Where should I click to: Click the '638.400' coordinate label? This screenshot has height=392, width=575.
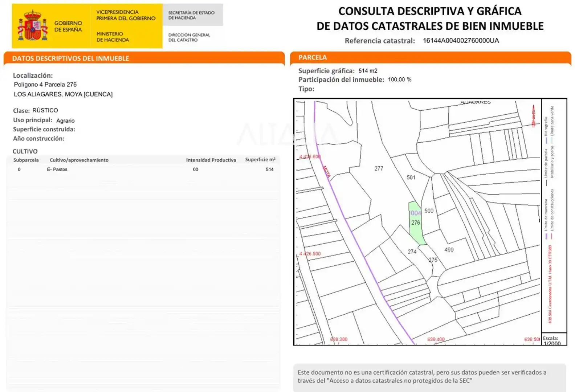[436, 339]
